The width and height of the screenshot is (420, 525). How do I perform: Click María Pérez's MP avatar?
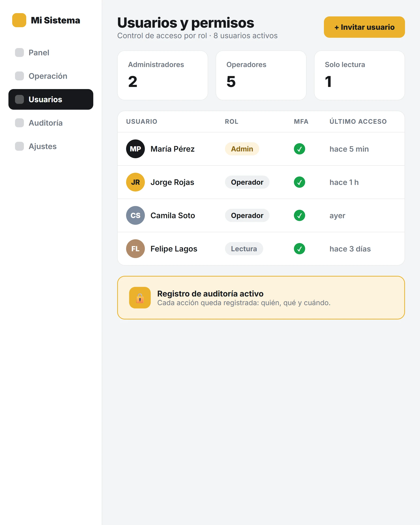(x=135, y=149)
